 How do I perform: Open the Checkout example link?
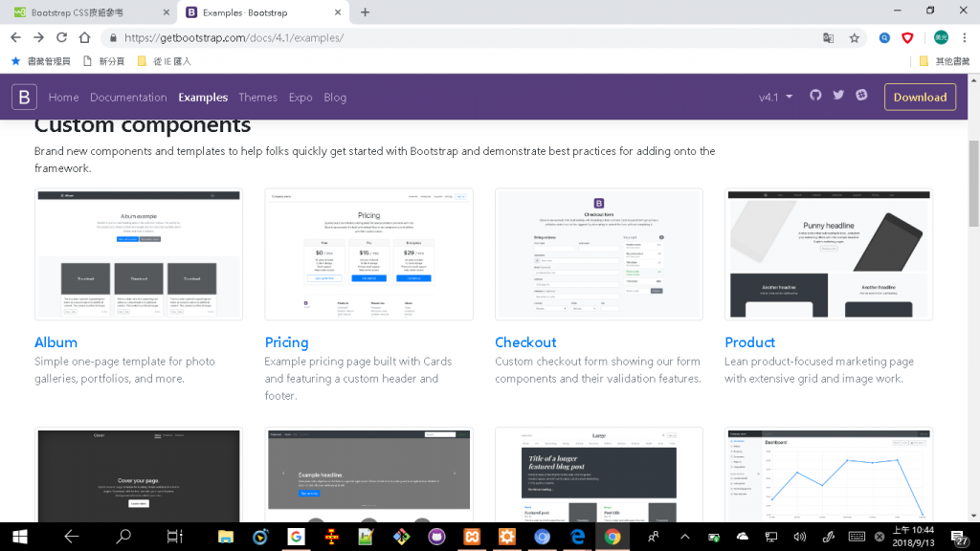click(x=525, y=342)
